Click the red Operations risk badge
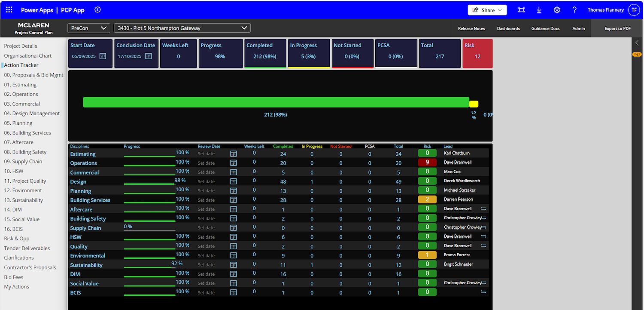This screenshot has height=310, width=644. [427, 162]
